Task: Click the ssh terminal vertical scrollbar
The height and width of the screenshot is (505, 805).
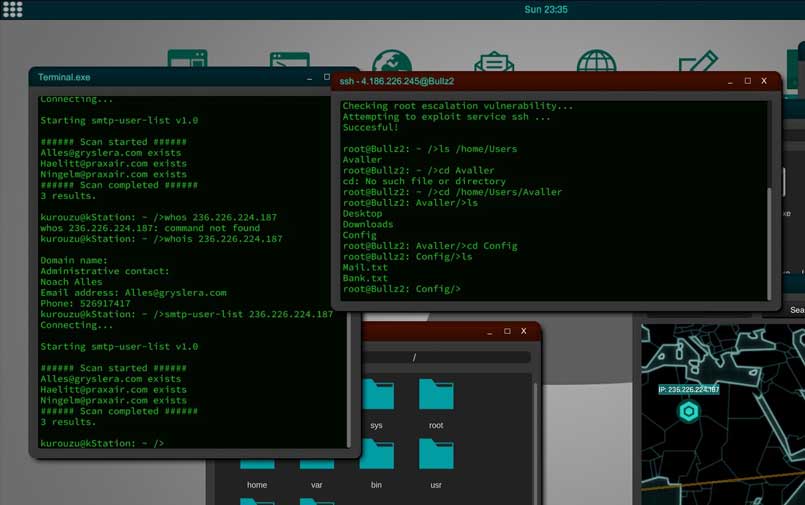Action: click(769, 242)
